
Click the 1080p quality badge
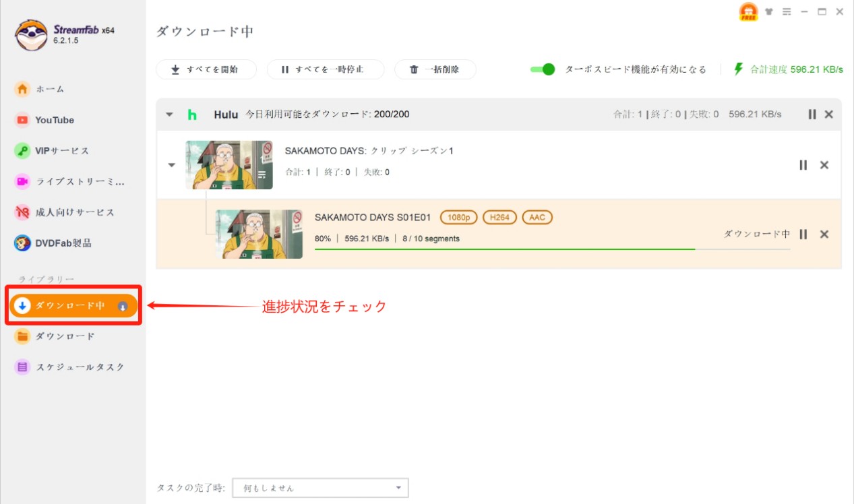(x=459, y=218)
